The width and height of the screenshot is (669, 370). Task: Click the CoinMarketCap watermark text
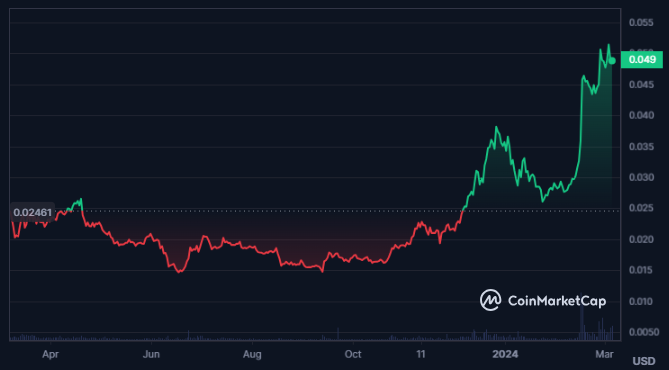coord(557,301)
